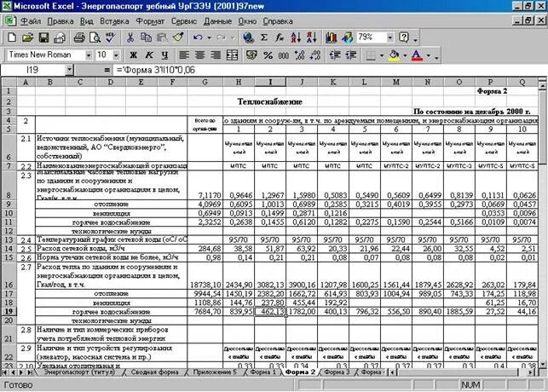Select column header K
This screenshot has height=392, width=548.
(333, 82)
